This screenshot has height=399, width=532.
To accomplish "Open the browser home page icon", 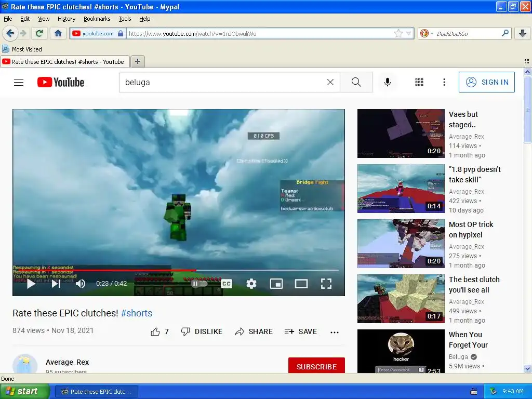I will [58, 33].
